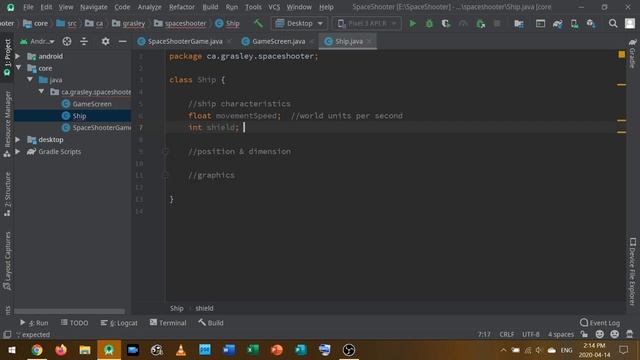Open Word from the taskbar

coord(229,350)
